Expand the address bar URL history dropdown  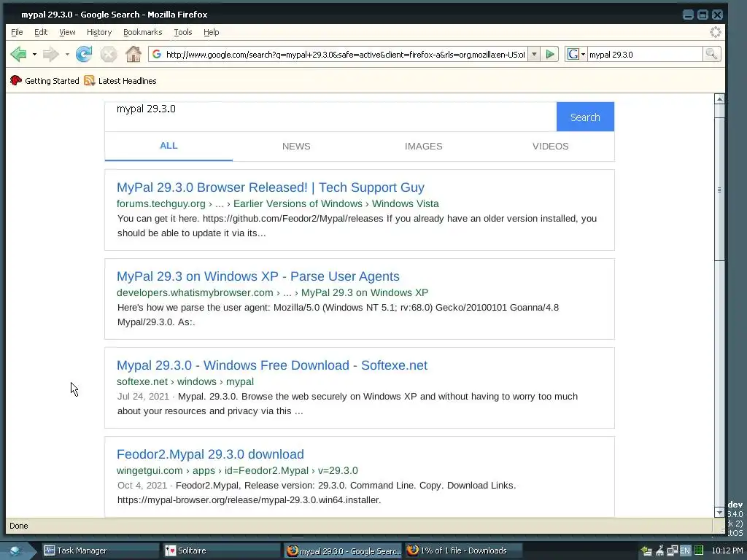(x=534, y=54)
